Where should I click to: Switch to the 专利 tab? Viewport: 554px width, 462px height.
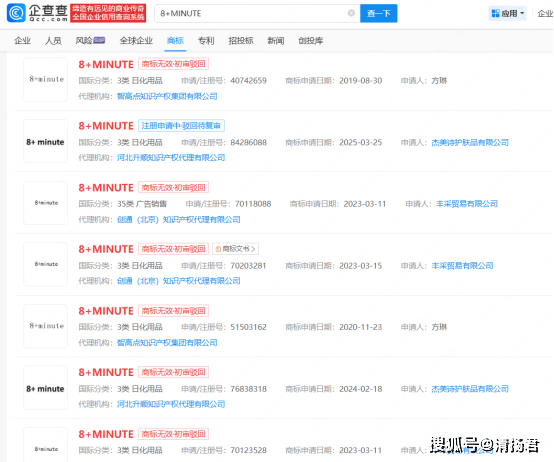click(206, 41)
